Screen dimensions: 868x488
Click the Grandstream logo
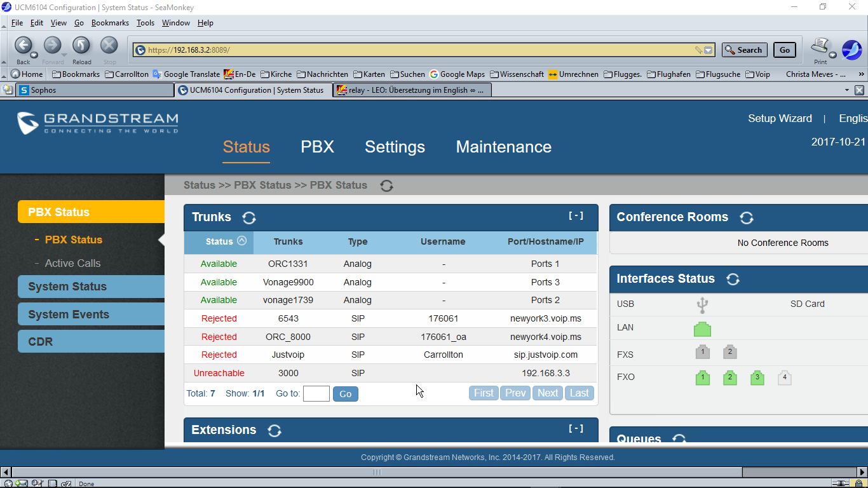pyautogui.click(x=98, y=123)
